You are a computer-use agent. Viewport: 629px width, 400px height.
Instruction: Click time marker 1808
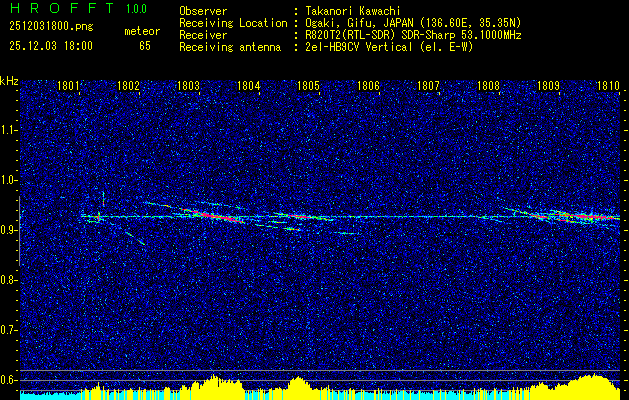[488, 86]
